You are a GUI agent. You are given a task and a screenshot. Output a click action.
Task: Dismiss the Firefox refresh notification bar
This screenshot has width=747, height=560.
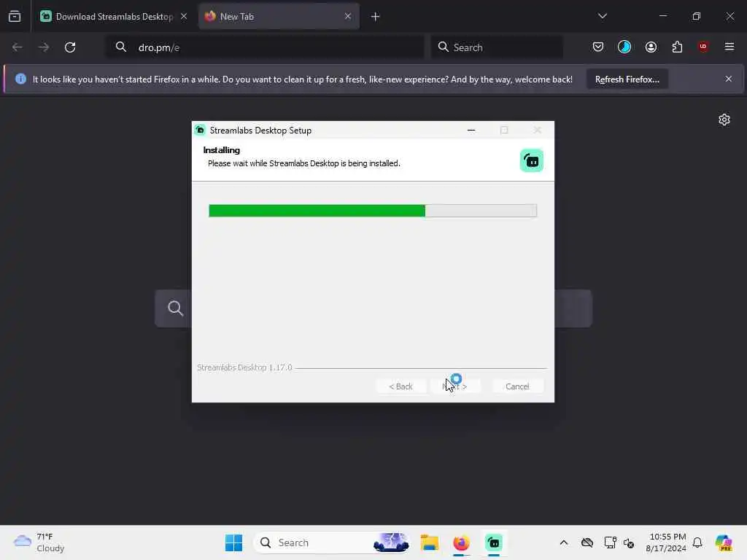[x=729, y=79]
